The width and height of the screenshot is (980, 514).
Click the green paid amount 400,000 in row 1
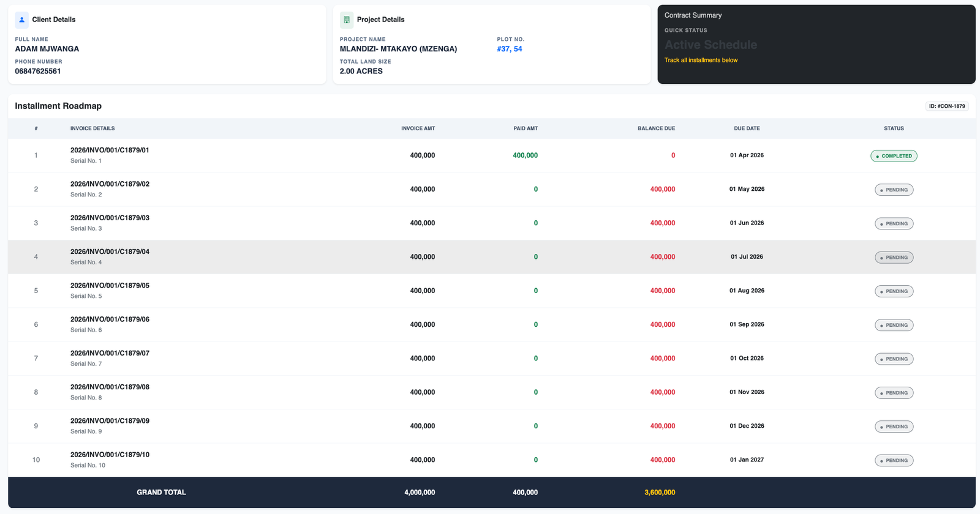(x=525, y=155)
